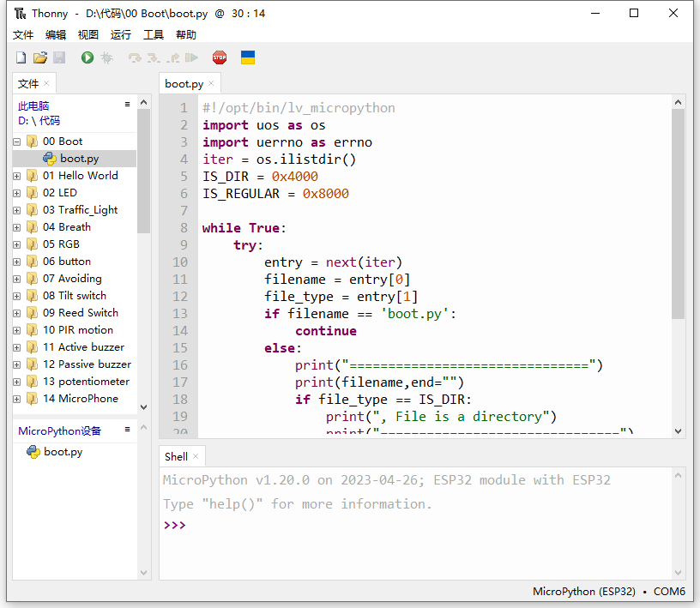Viewport: 700px width, 608px height.
Task: Expand the 08 Tilt switch folder
Action: 17,297
